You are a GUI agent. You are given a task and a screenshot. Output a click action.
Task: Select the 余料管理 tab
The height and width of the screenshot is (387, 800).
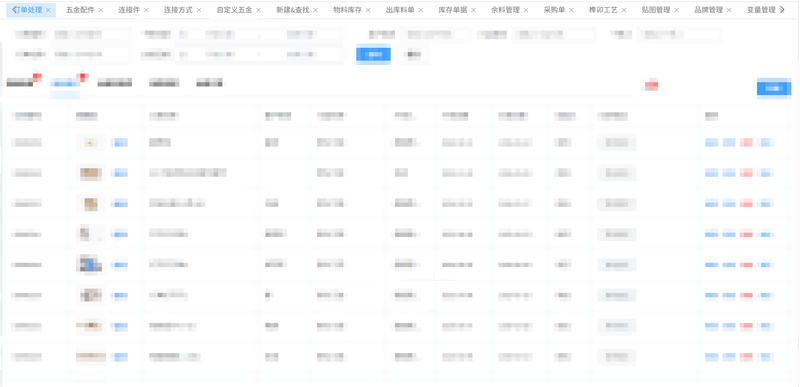tap(505, 10)
